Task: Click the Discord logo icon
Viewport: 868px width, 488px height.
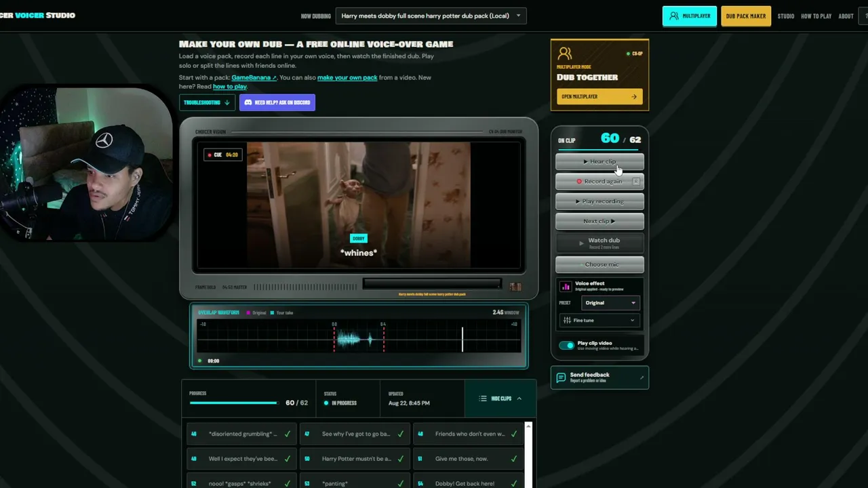Action: [x=248, y=102]
